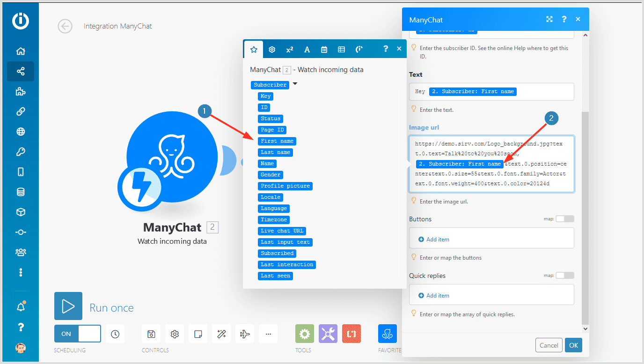Open Keys icon in sidebar
The image size is (644, 364).
[x=21, y=152]
